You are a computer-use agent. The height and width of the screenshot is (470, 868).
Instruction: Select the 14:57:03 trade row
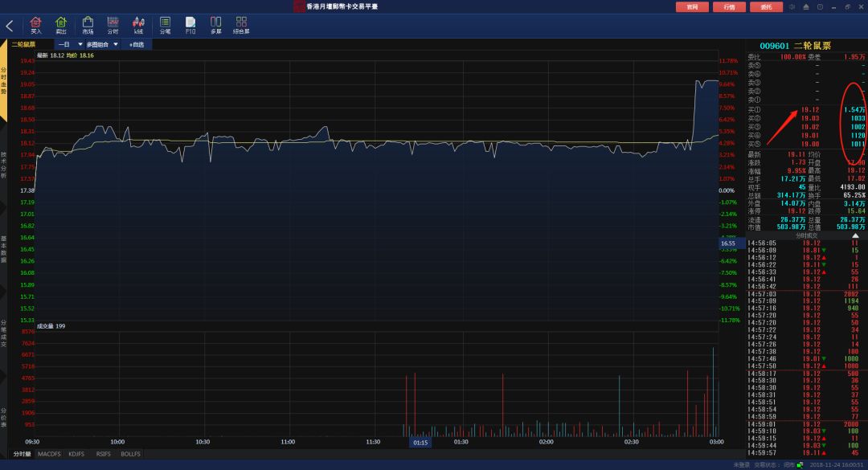[806, 294]
